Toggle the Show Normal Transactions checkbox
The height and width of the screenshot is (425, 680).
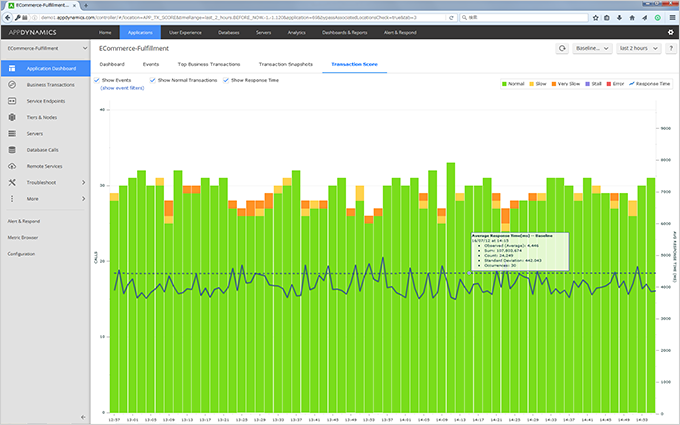coord(154,80)
